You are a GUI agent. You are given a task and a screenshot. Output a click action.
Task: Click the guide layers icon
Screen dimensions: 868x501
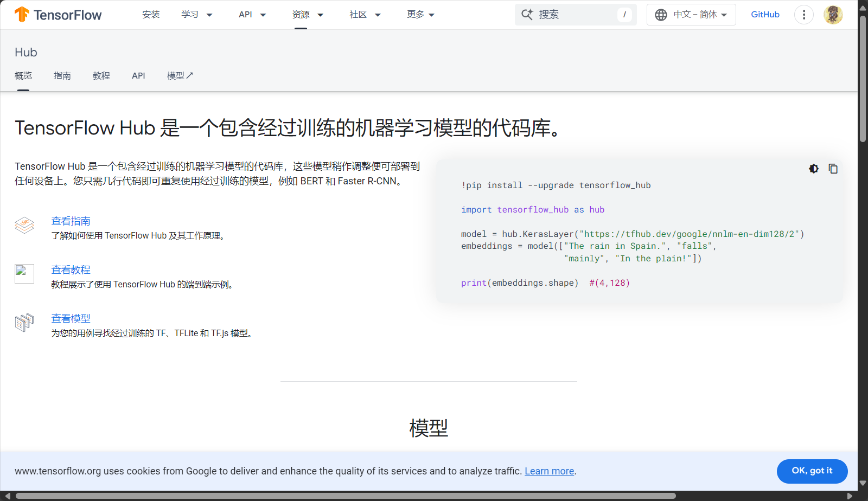click(x=24, y=225)
